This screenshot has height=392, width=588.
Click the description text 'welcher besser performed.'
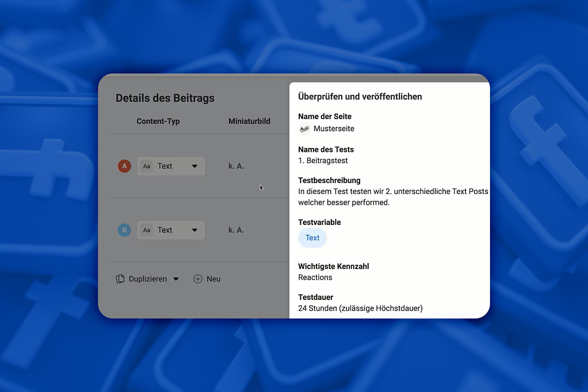point(344,202)
